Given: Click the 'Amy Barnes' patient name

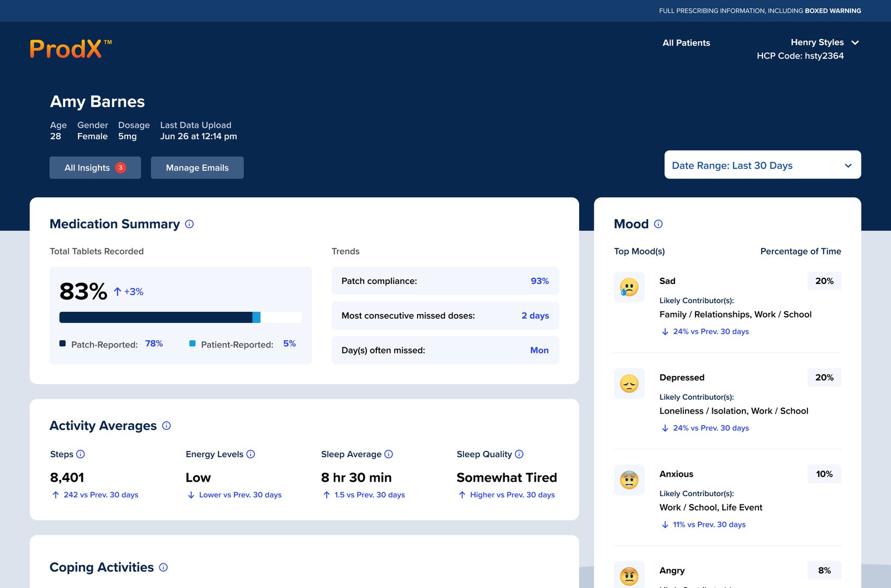Looking at the screenshot, I should click(97, 101).
